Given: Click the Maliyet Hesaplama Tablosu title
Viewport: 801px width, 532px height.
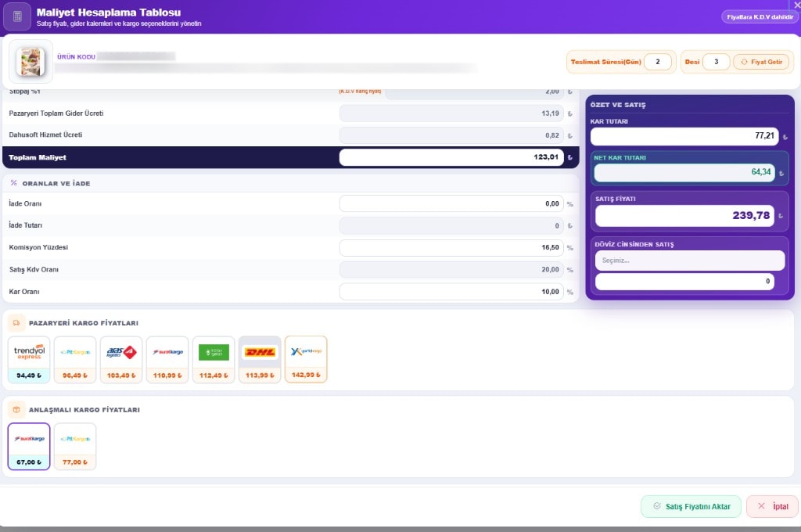Looking at the screenshot, I should (108, 13).
